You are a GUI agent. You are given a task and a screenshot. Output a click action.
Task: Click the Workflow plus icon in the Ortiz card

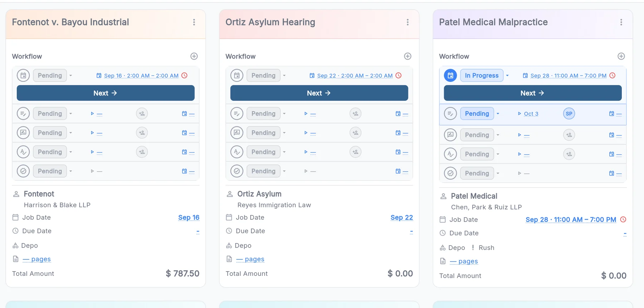pos(408,56)
